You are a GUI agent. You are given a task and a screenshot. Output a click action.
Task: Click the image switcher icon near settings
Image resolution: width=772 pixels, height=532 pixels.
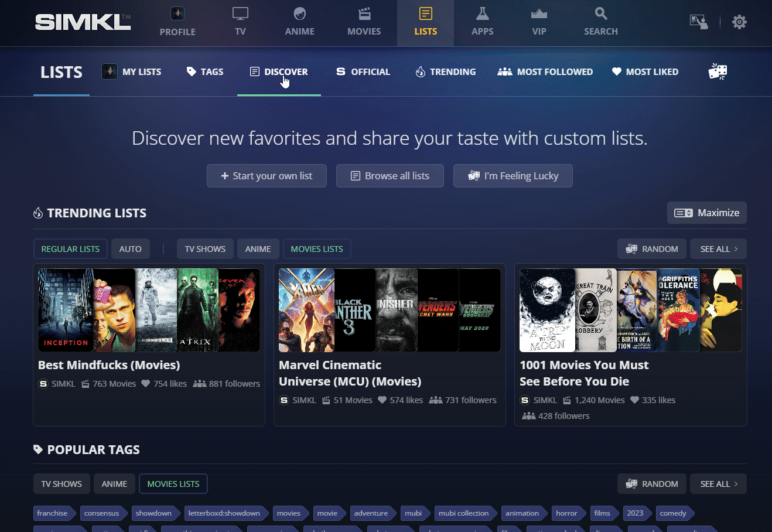click(x=698, y=22)
